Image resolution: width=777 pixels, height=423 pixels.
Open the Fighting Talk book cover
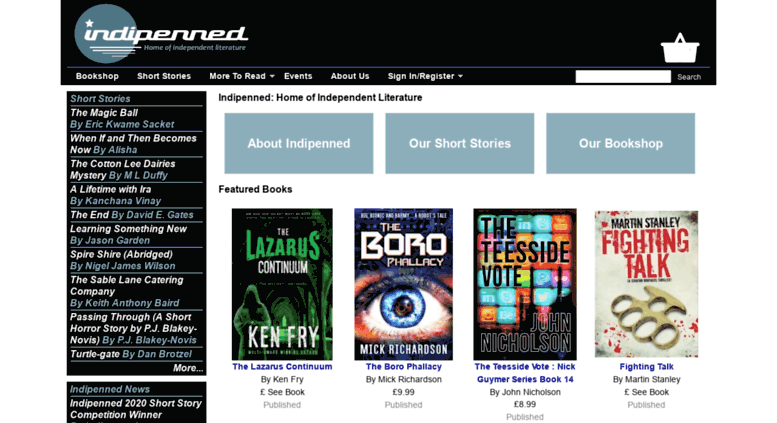646,284
